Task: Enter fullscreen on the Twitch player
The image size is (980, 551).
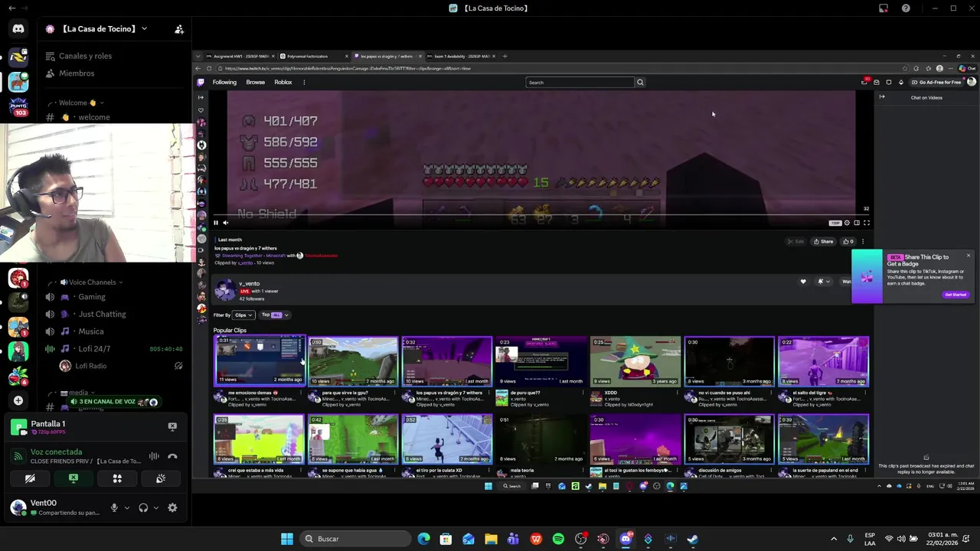Action: click(x=867, y=223)
